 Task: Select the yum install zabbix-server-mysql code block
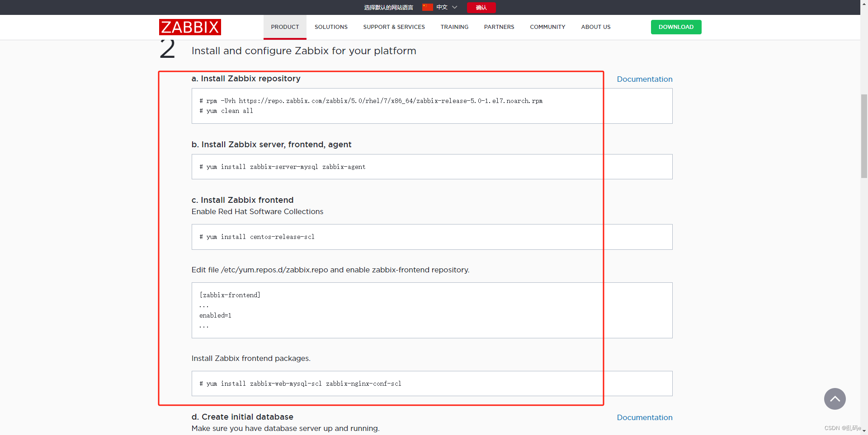pos(432,167)
